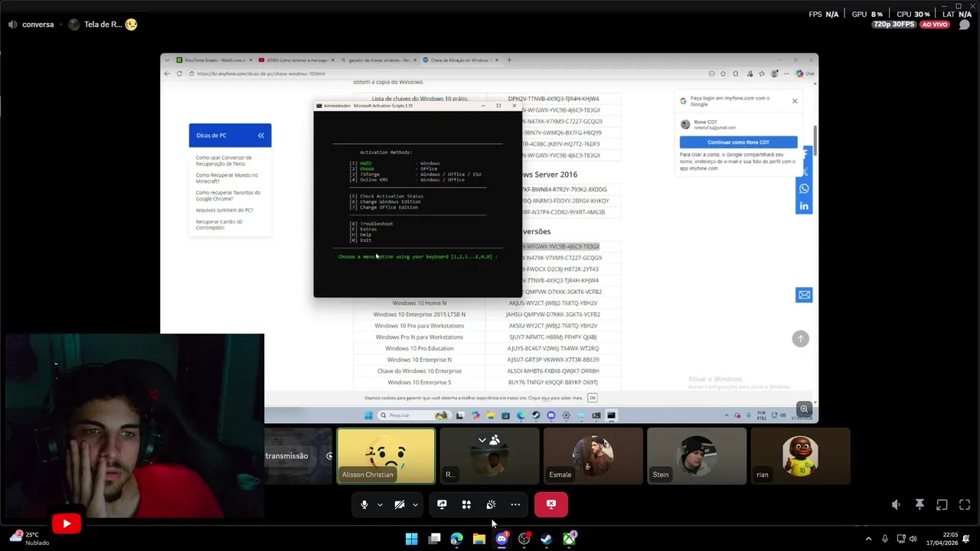
Task: Share page via LinkedIn icon
Action: pos(804,207)
